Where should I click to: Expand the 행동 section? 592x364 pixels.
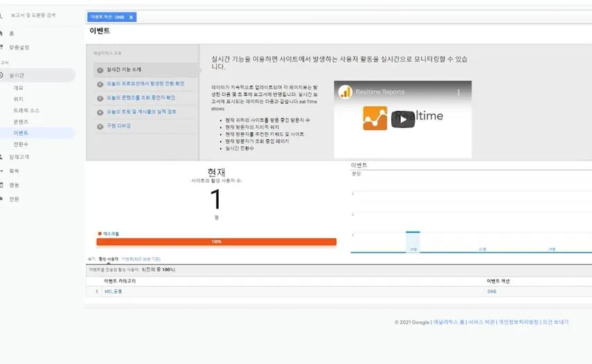tap(14, 185)
